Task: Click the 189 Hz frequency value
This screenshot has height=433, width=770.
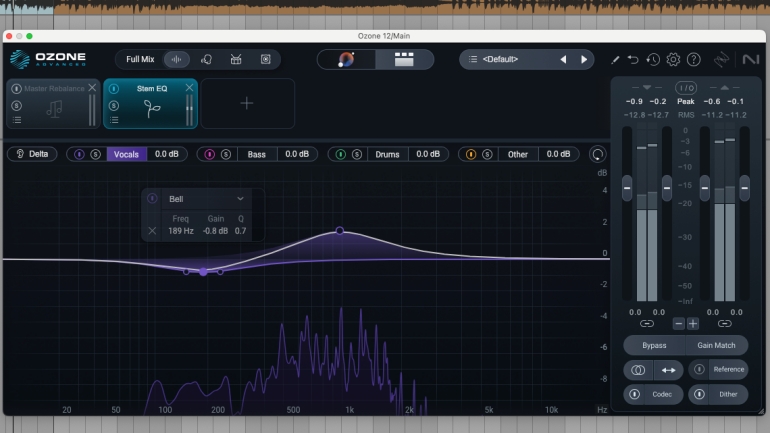Action: [x=181, y=231]
